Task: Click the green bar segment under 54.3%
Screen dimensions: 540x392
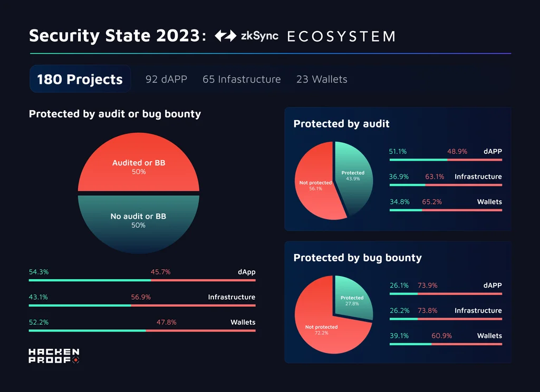Action: click(90, 280)
